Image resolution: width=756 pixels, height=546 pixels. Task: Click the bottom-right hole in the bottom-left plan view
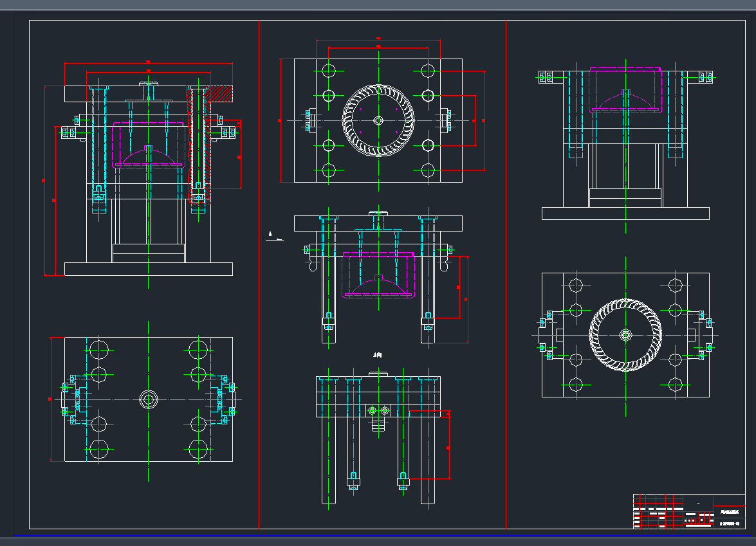coord(199,449)
